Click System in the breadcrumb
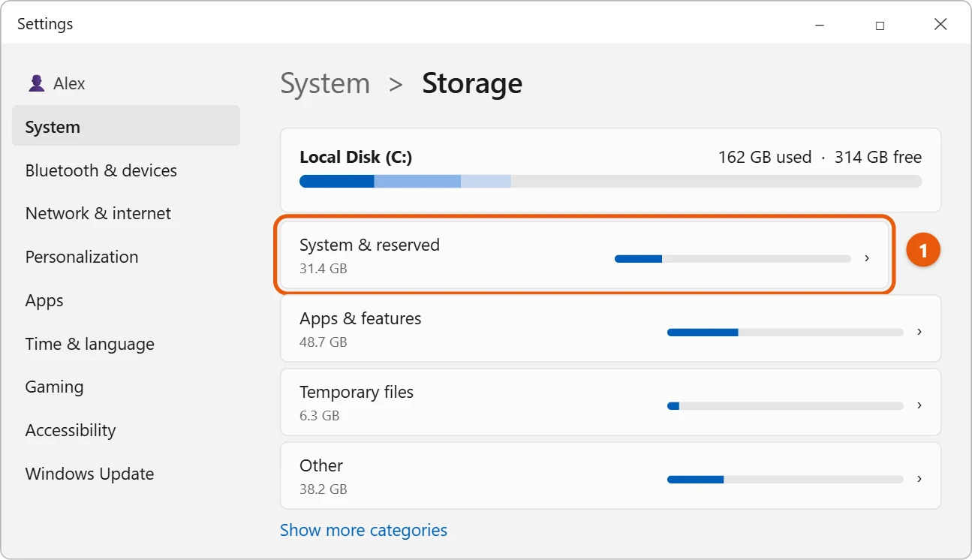The image size is (972, 560). pos(325,83)
